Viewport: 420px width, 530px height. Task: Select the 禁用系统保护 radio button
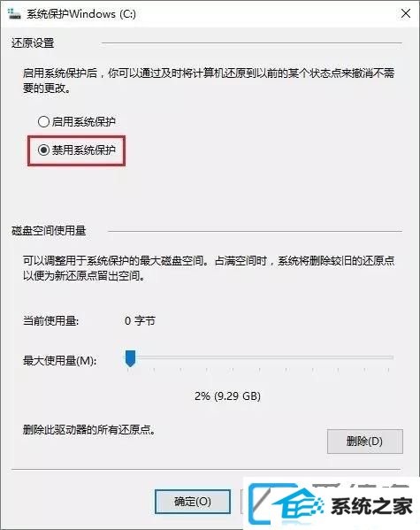point(43,150)
